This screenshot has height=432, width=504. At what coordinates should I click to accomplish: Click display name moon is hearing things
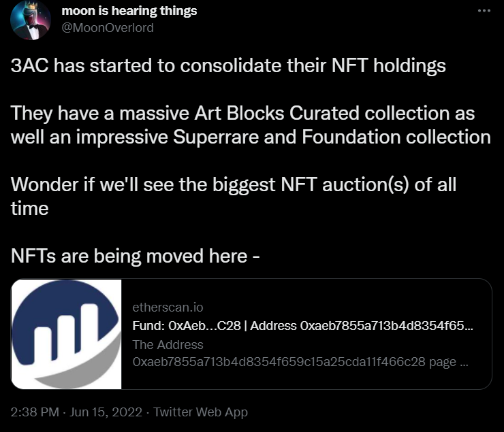[x=129, y=11]
